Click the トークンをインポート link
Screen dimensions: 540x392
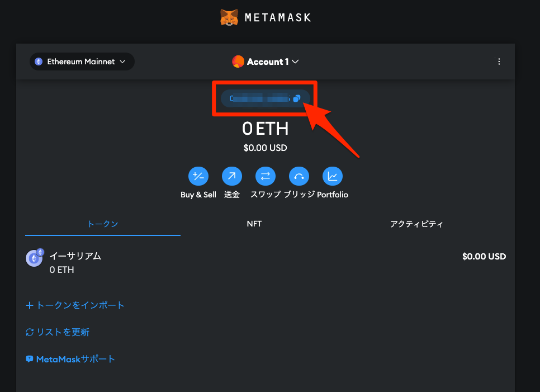(x=75, y=305)
